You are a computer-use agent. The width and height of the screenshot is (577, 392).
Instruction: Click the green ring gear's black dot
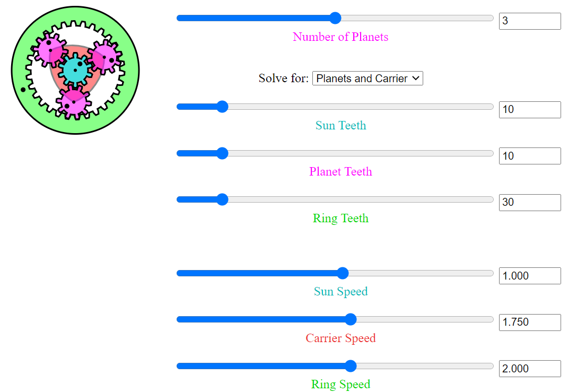23,90
